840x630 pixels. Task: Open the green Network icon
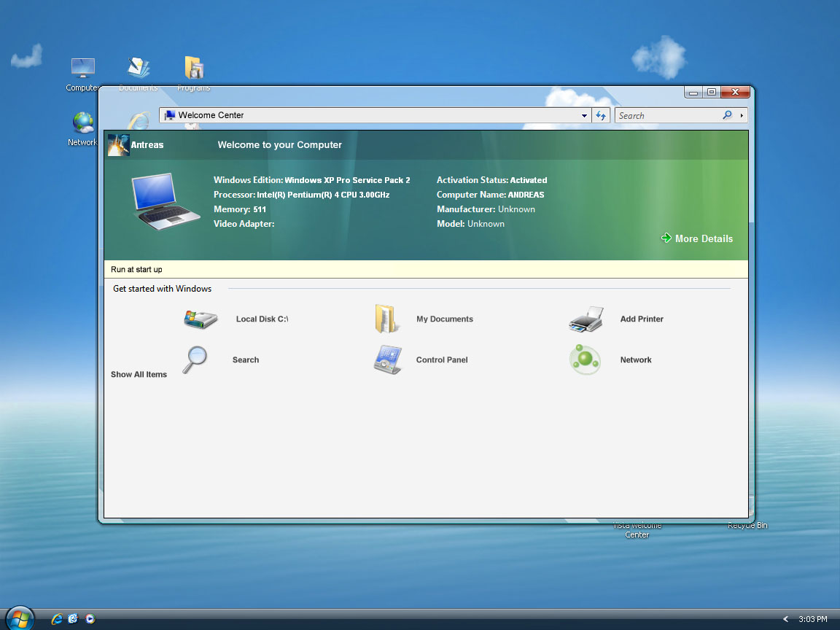click(585, 360)
